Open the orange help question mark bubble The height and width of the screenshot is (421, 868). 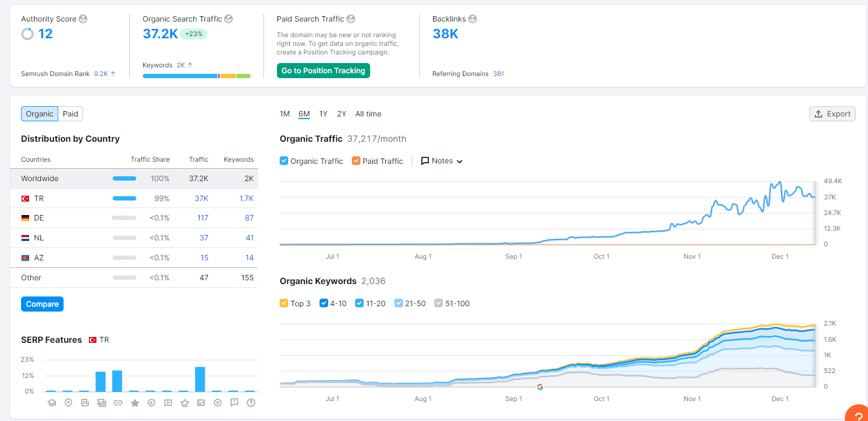858,414
